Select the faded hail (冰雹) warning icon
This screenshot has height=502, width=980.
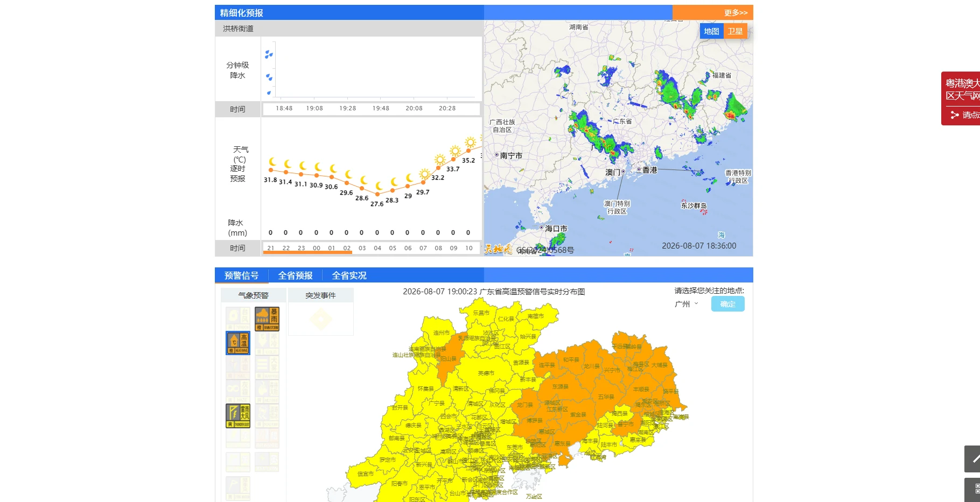[x=238, y=367]
